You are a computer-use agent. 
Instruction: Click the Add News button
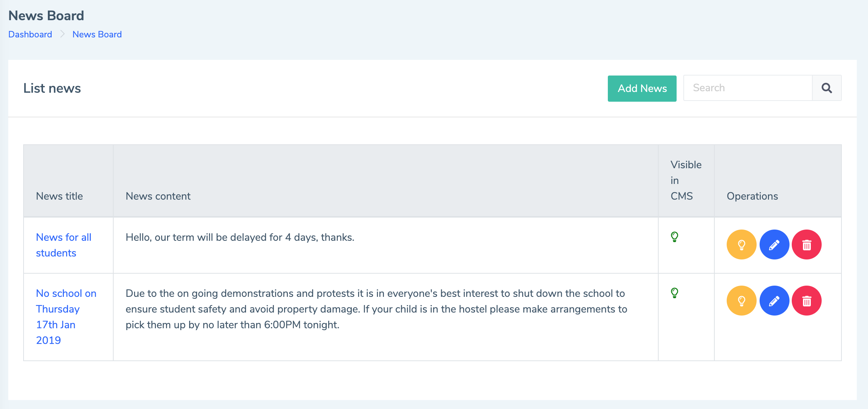[x=642, y=88]
